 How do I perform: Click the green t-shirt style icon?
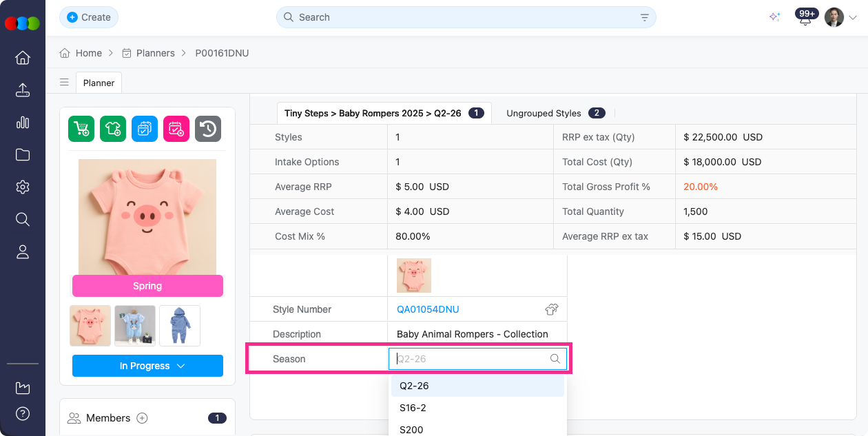pos(113,129)
